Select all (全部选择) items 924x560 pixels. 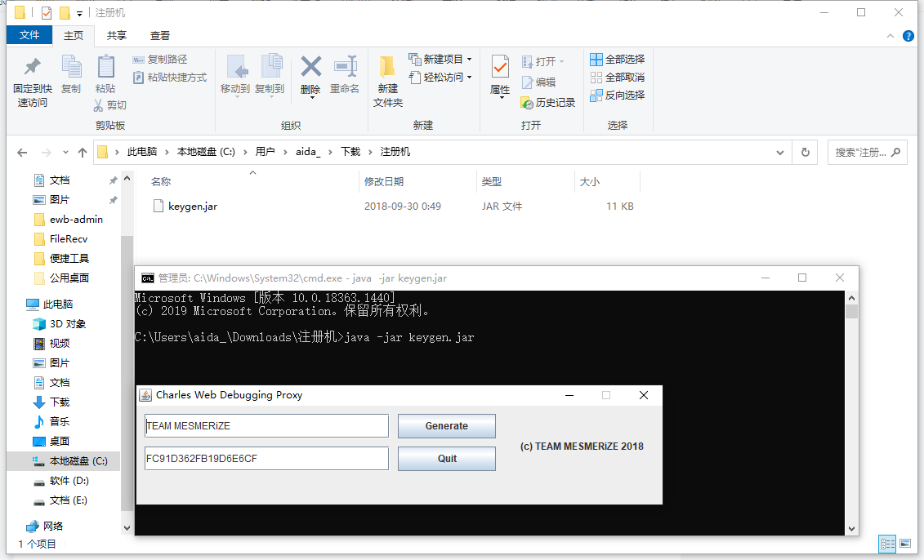tap(618, 60)
